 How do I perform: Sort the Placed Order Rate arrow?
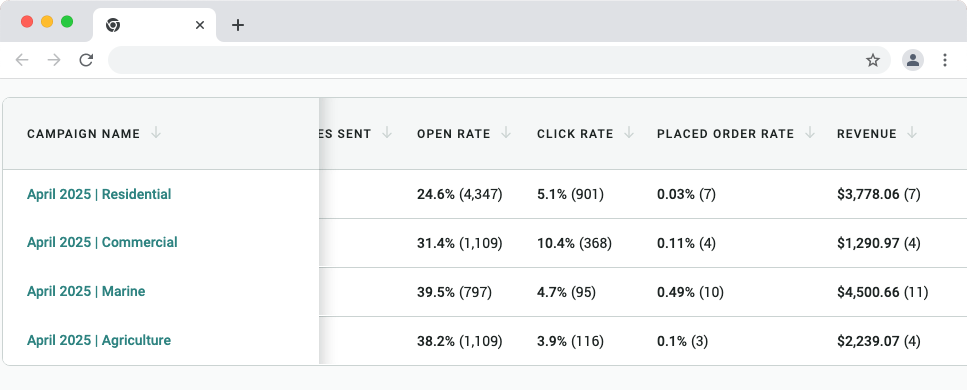coord(810,133)
